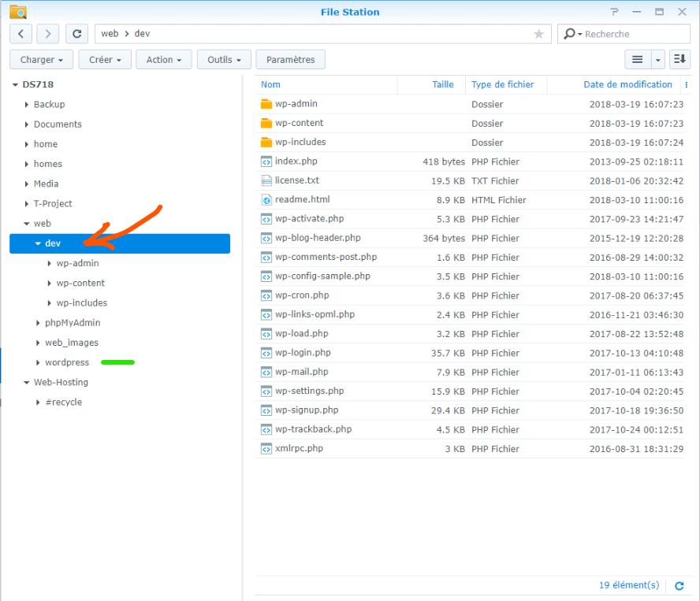This screenshot has height=601, width=700.
Task: Expand the Media folder arrow
Action: (26, 184)
